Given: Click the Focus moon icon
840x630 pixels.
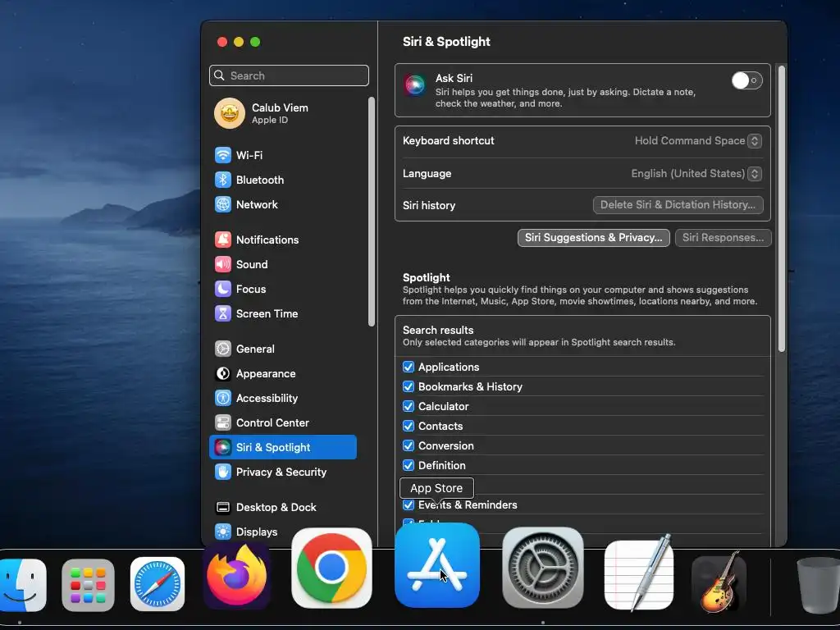Looking at the screenshot, I should tap(223, 290).
